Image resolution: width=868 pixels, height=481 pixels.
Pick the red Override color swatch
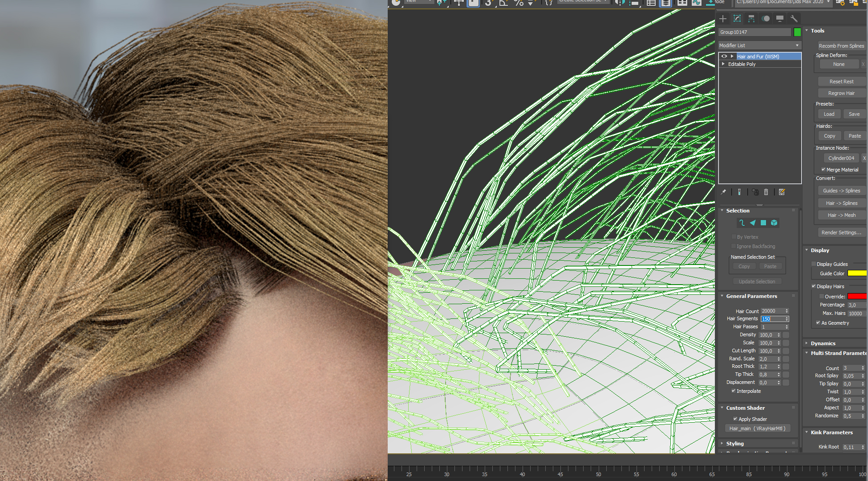click(x=857, y=296)
